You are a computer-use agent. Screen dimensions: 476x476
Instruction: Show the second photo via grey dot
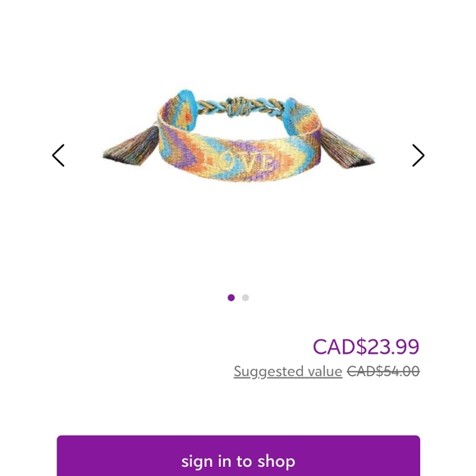[245, 297]
